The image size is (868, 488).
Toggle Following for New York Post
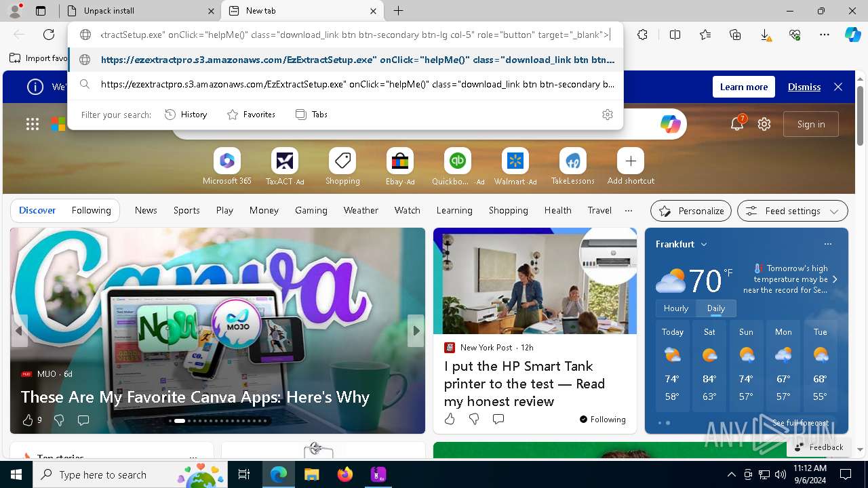pos(603,420)
